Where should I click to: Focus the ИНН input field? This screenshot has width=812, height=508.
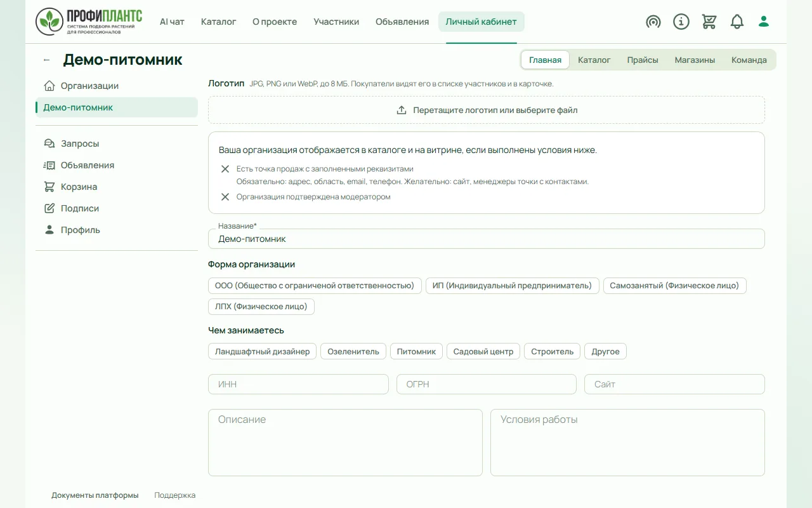[x=298, y=384]
